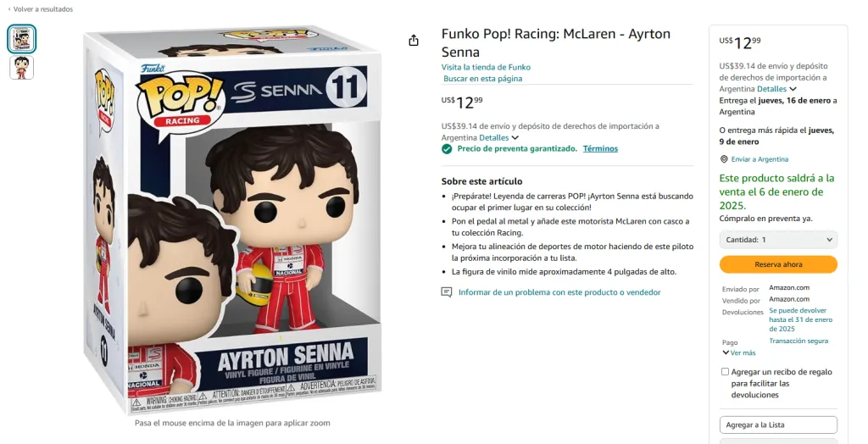Viewport: 868px width, 444px height.
Task: Click the green guaranteed price checkmark icon
Action: (447, 149)
